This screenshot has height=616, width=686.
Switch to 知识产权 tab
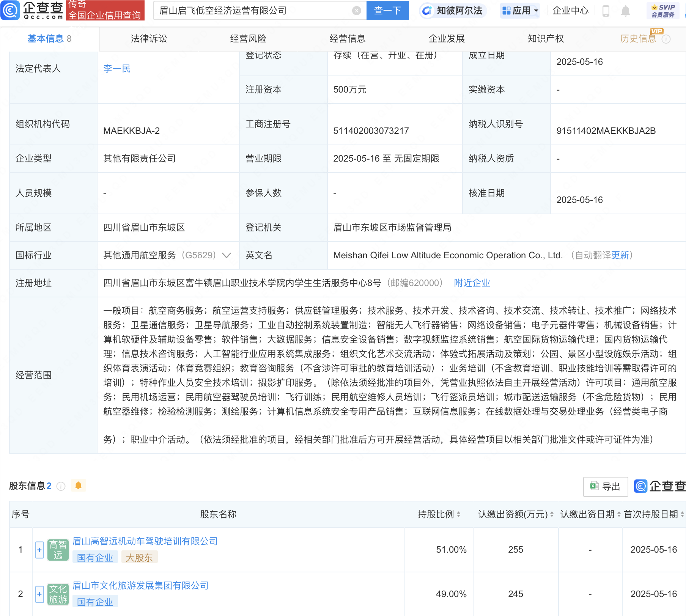(546, 39)
